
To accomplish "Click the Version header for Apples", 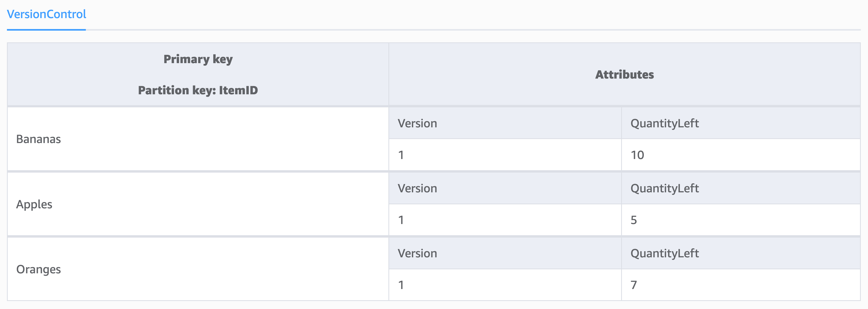I will 417,188.
